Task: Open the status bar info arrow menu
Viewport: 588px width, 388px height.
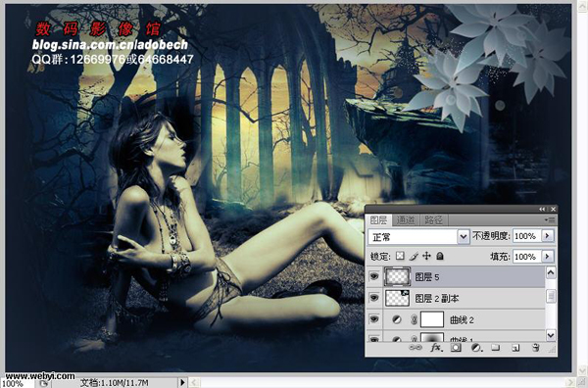Action: point(182,382)
